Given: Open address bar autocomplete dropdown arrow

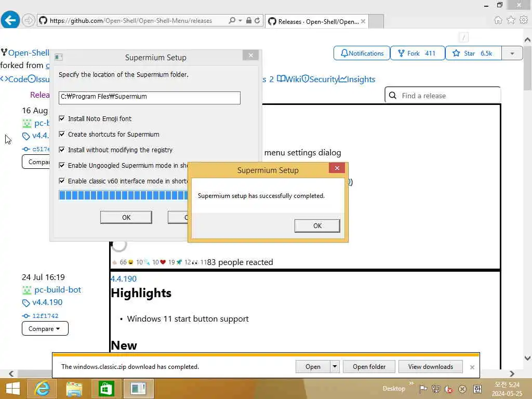Looking at the screenshot, I should (240, 20).
